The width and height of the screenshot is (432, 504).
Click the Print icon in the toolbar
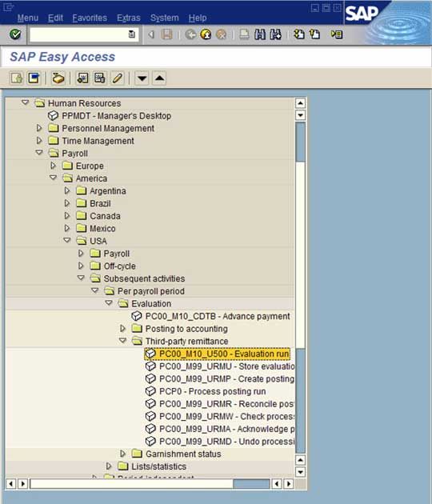(x=244, y=34)
